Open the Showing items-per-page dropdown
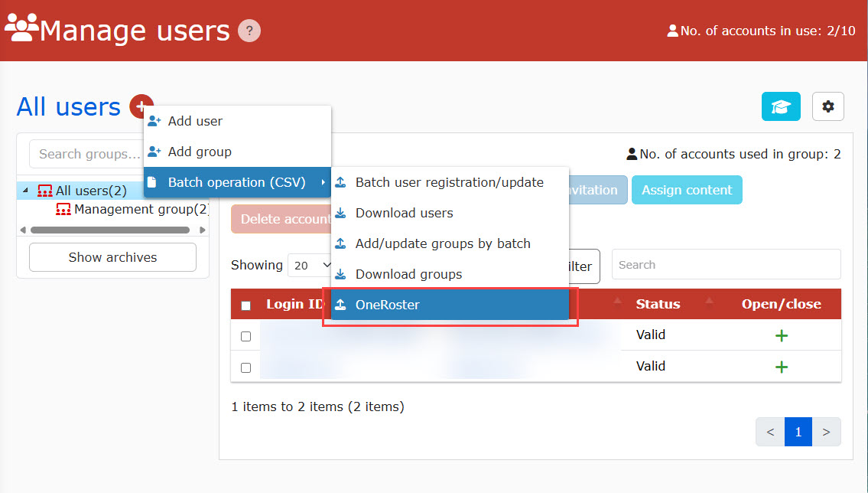868x493 pixels. [310, 266]
